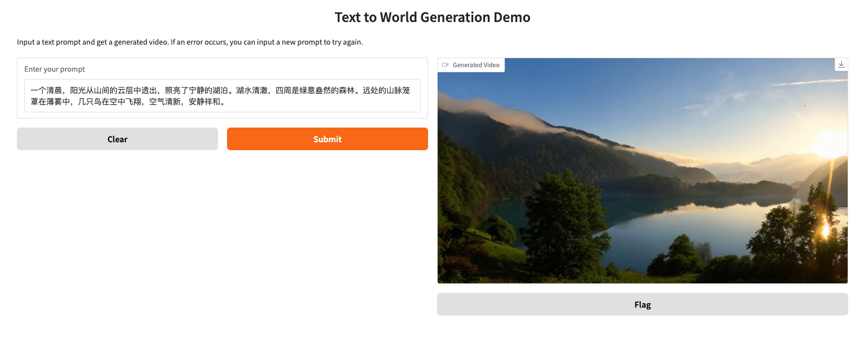The image size is (868, 337).
Task: Click the "Enter your prompt" label
Action: point(55,69)
